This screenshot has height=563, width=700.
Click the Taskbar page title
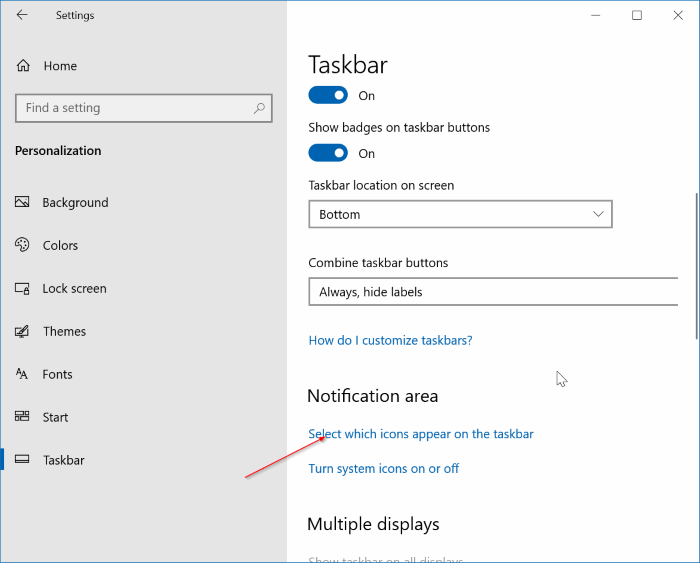348,65
